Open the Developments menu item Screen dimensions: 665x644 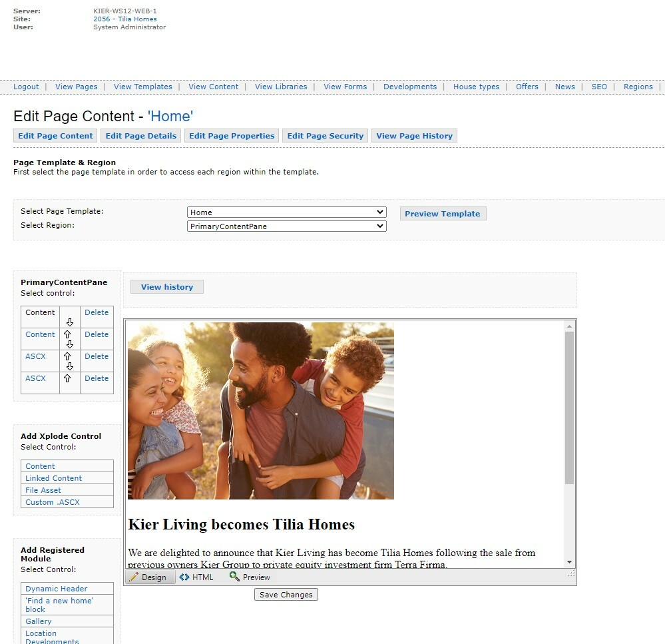410,87
